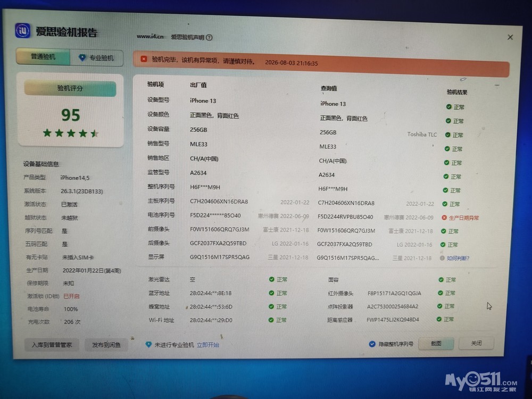Click the red 生产日期异常 warning icon
532x399 pixels.
444,218
